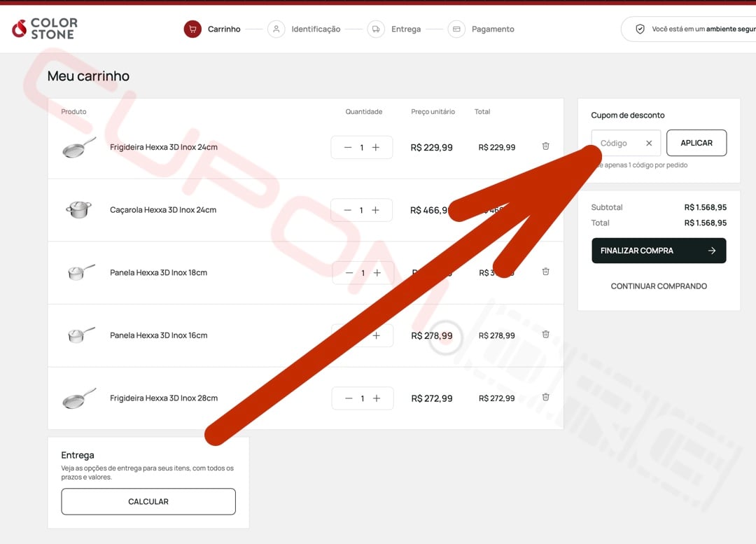Viewport: 756px width, 544px height.
Task: Decrease quantity of Frigideira Hexxa 28cm
Action: 349,398
